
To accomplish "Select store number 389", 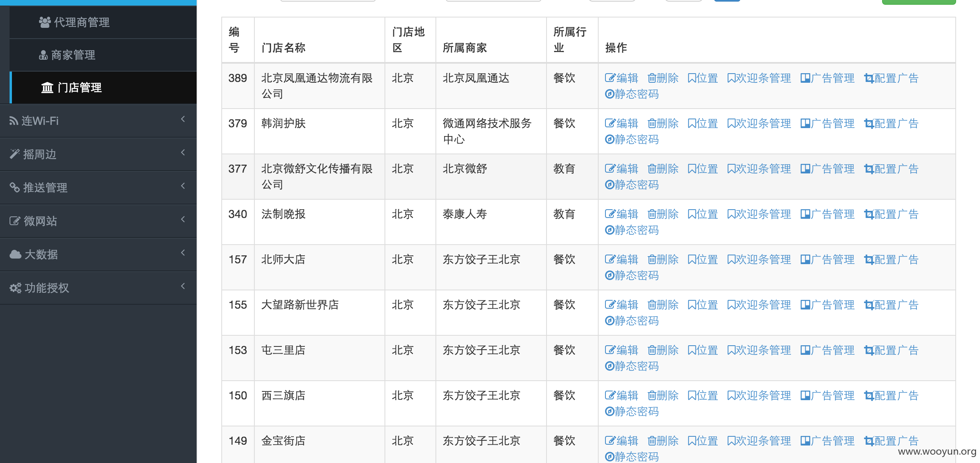I will (x=238, y=78).
